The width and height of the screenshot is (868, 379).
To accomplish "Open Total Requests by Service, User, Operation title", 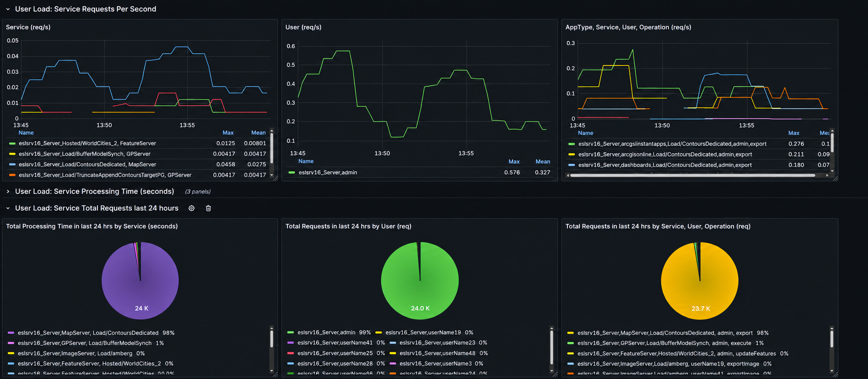I will 658,226.
